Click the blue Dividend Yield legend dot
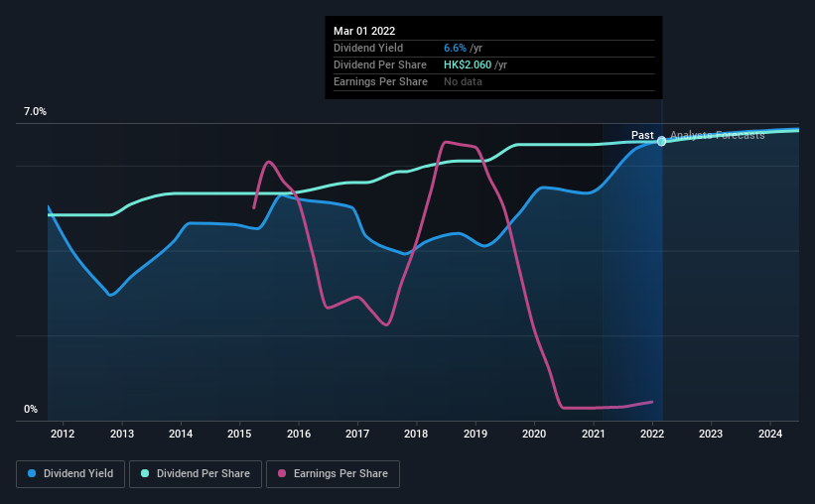This screenshot has height=504, width=815. 32,473
